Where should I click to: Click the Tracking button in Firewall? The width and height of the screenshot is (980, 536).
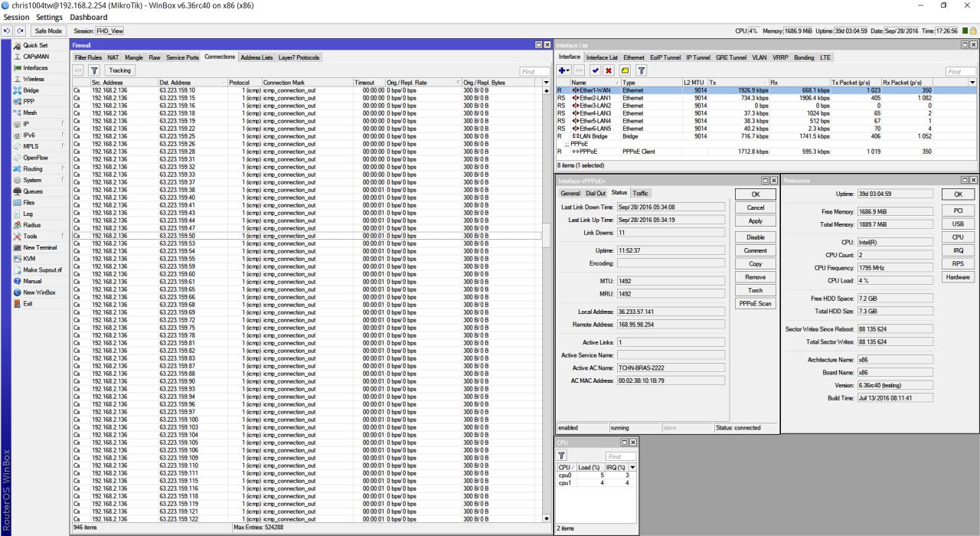click(121, 70)
